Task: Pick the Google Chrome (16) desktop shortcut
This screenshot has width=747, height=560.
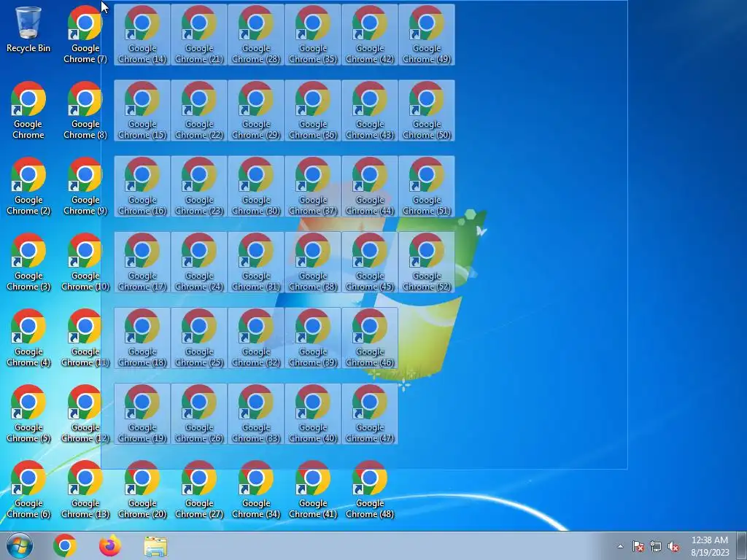Action: pos(142,186)
